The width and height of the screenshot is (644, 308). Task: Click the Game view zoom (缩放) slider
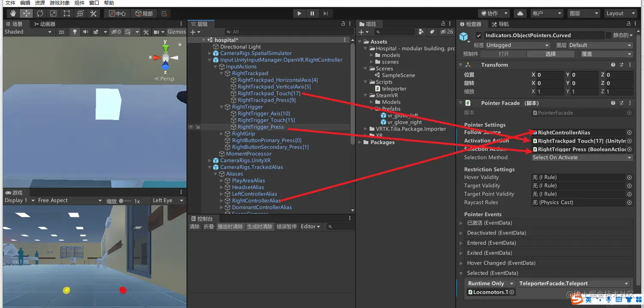point(125,201)
